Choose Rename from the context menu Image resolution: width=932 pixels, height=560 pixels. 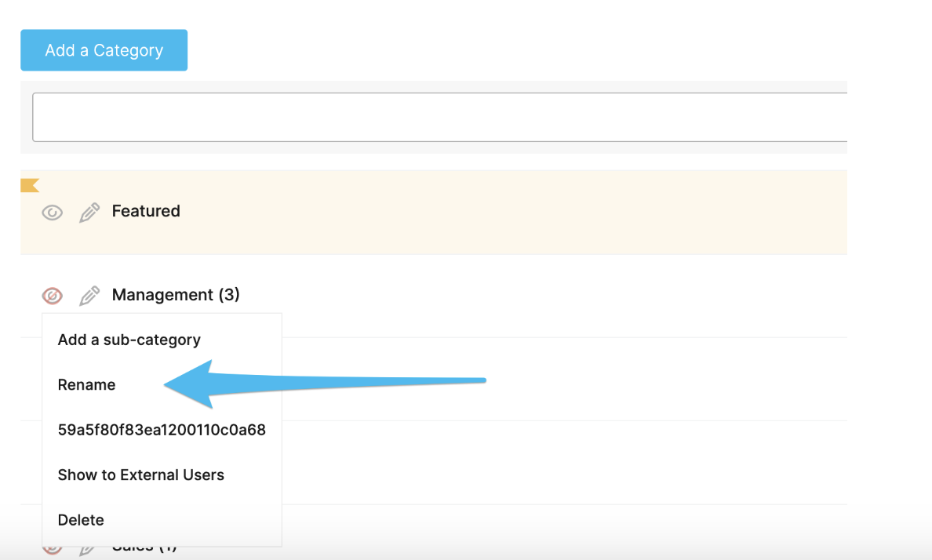click(x=86, y=385)
